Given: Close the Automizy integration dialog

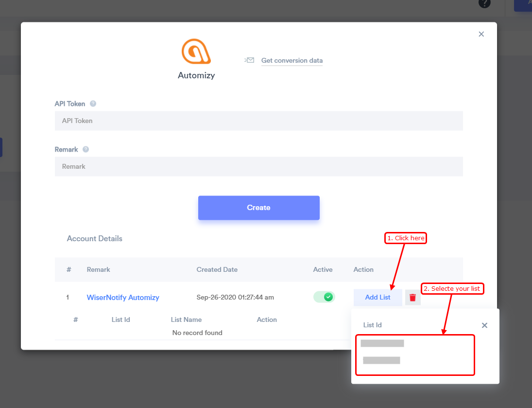Looking at the screenshot, I should click(481, 34).
